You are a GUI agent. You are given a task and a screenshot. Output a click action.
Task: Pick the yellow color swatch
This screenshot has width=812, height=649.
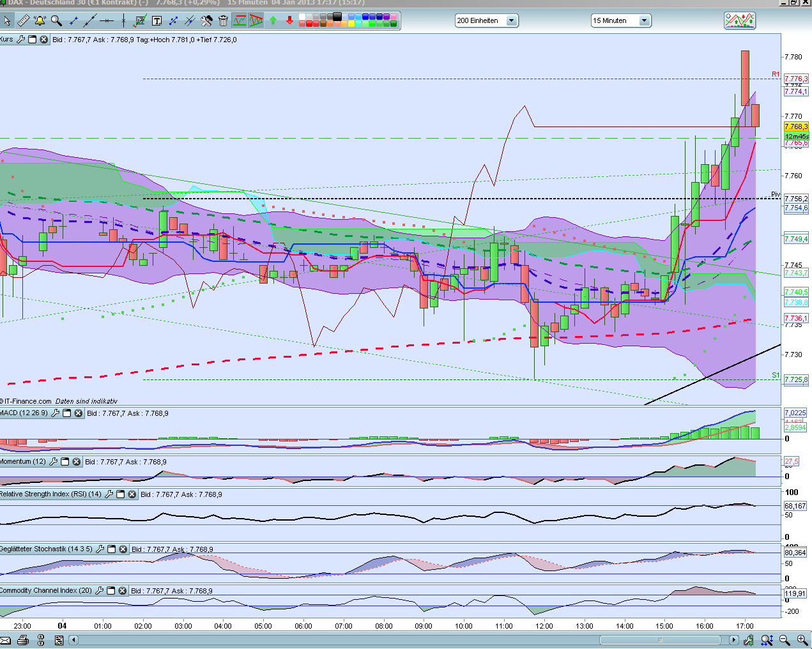click(351, 24)
